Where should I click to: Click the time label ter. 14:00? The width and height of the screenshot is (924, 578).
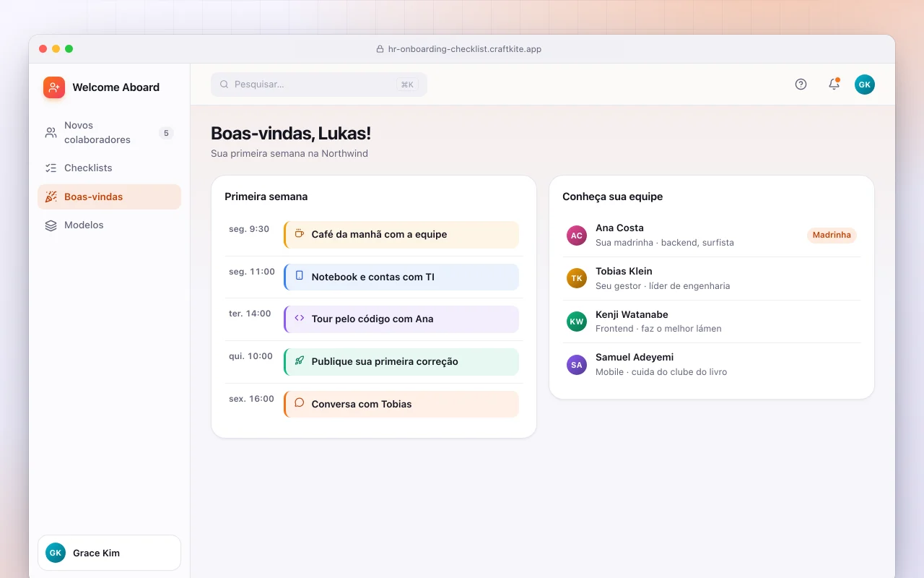point(250,314)
